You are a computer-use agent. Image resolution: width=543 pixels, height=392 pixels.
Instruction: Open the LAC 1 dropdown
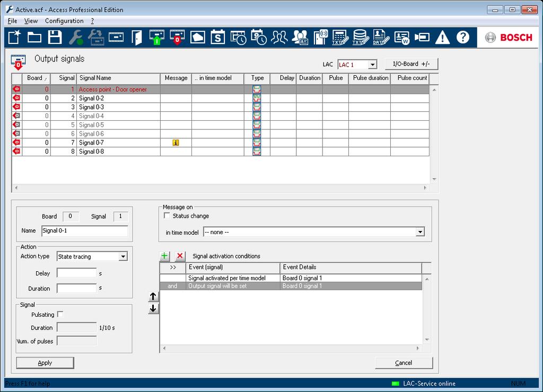[372, 65]
